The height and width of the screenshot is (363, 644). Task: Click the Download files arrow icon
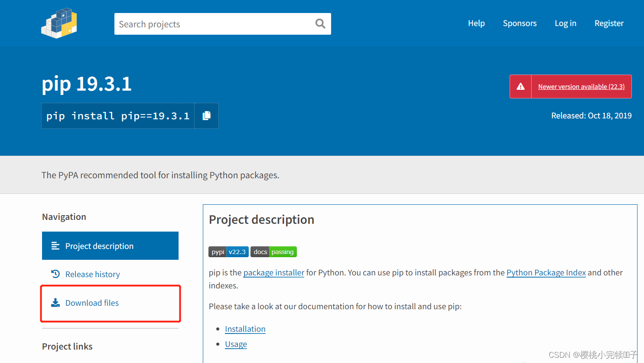(55, 303)
